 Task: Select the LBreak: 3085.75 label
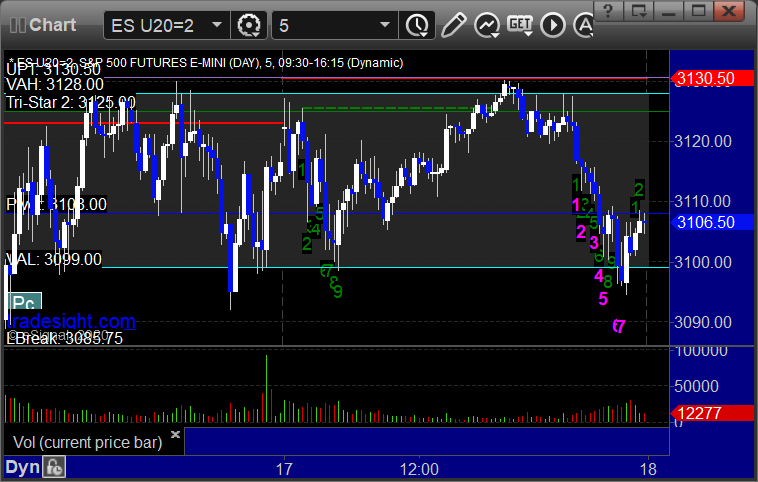point(64,338)
